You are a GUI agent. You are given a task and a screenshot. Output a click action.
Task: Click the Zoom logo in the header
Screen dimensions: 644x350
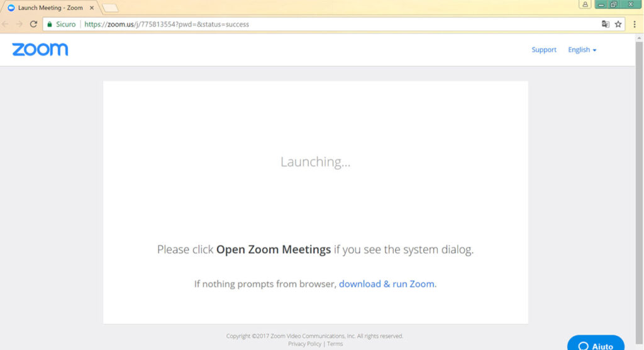tap(40, 50)
